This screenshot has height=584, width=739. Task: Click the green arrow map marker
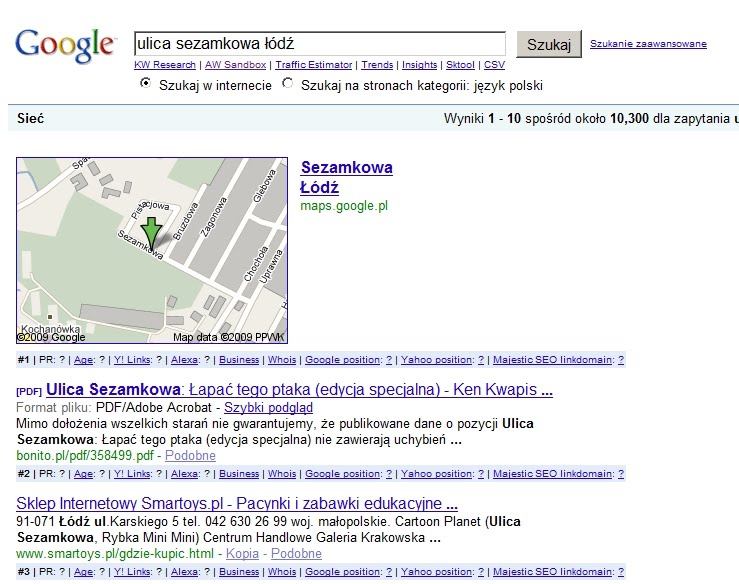(x=152, y=233)
